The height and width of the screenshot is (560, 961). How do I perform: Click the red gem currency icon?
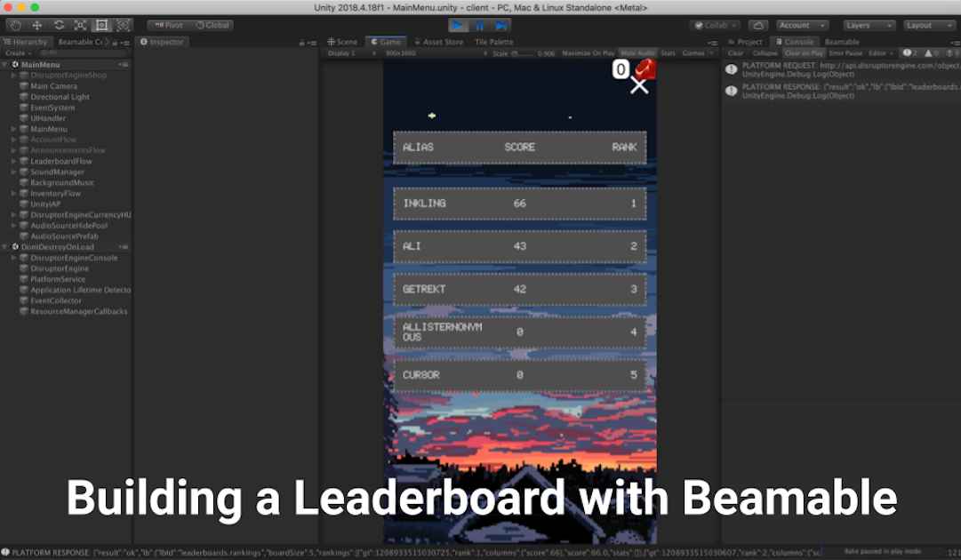(x=645, y=68)
